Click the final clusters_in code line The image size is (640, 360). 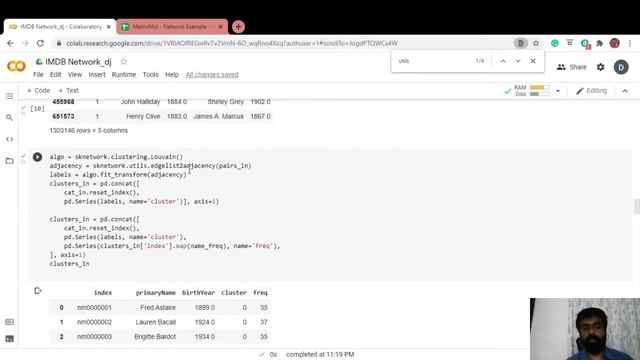tap(69, 264)
